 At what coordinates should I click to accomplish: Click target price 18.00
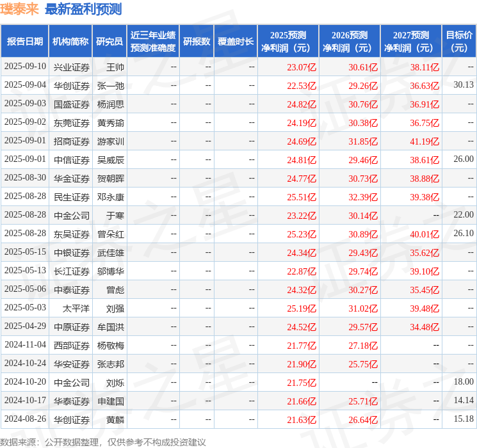click(464, 381)
